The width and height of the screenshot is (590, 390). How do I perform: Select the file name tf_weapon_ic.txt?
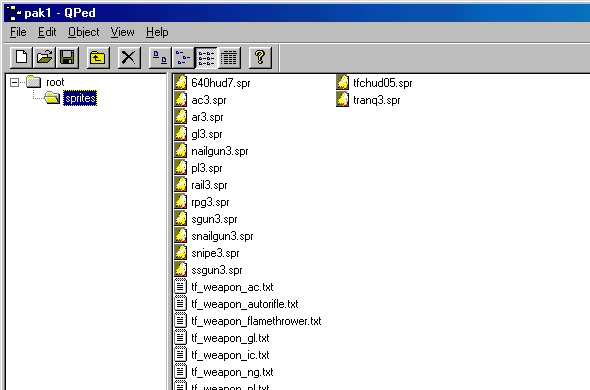click(230, 355)
